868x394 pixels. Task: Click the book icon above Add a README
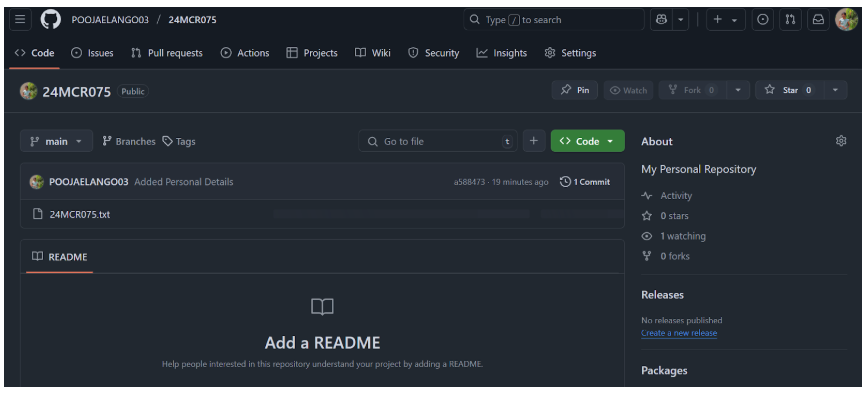322,307
